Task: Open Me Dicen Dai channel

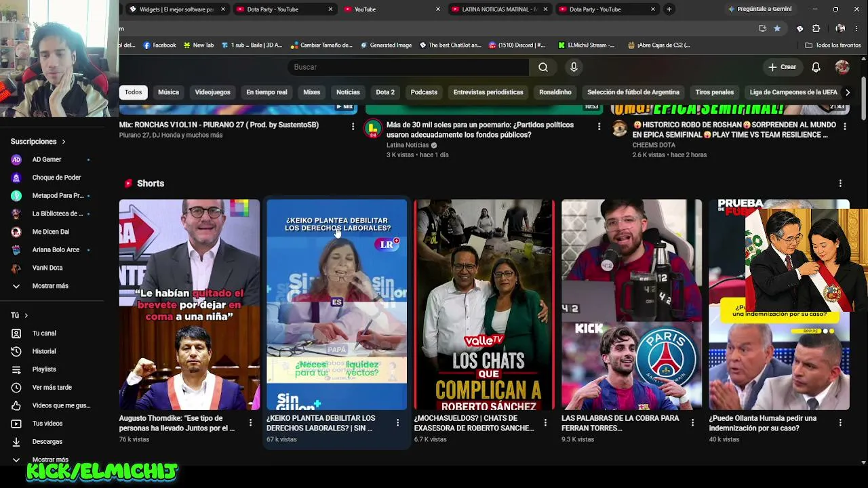Action: (52, 232)
